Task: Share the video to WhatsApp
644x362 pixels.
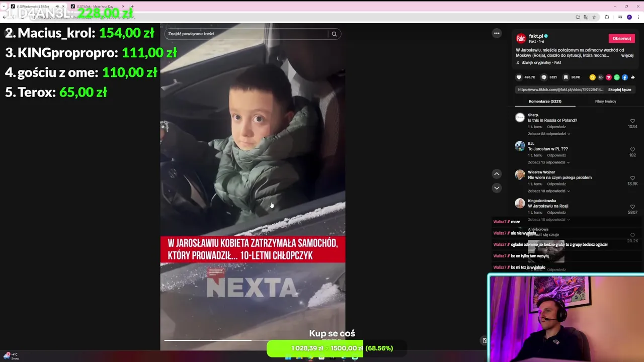Action: tap(616, 77)
